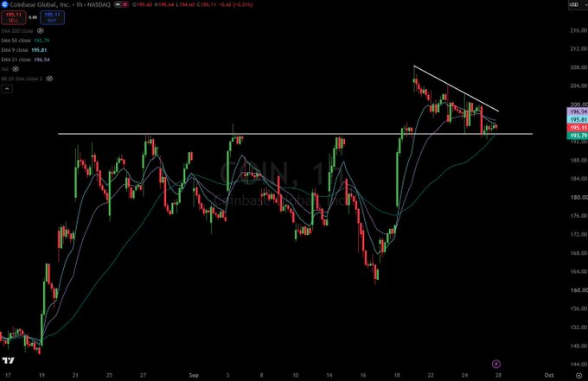Collapse the indicator legend with the arrow button

(x=7, y=89)
